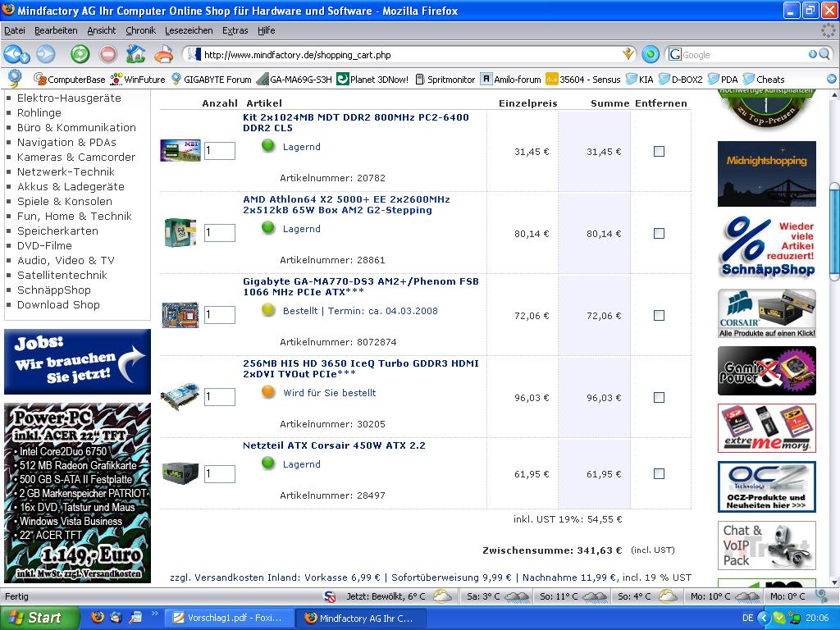Click the Firefox icon in quick launch
This screenshot has height=630, width=840.
tap(98, 617)
